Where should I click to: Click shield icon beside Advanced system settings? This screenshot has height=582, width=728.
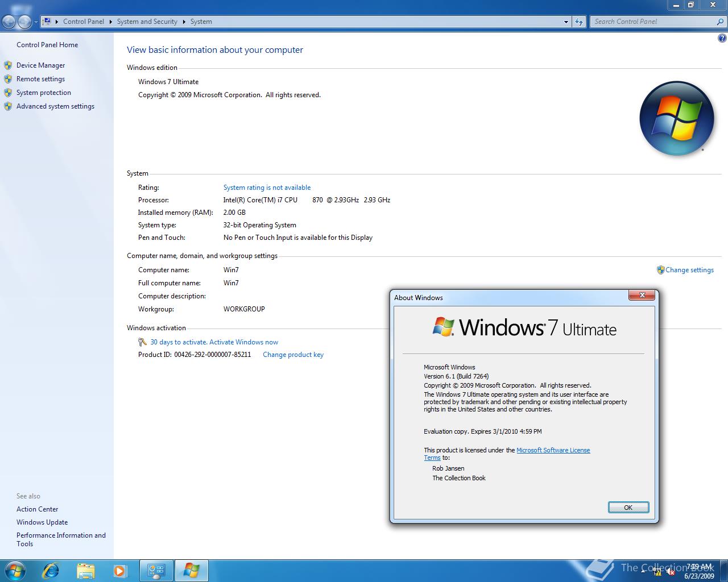click(x=8, y=106)
